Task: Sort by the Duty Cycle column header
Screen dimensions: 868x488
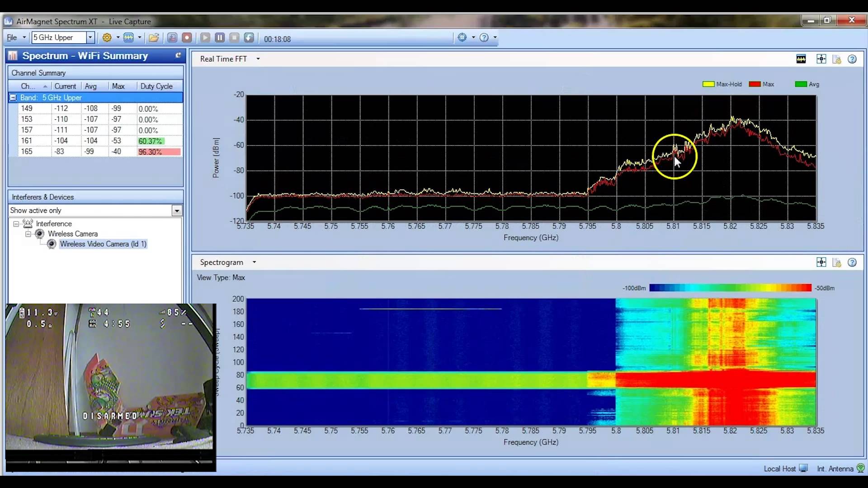Action: (160, 86)
